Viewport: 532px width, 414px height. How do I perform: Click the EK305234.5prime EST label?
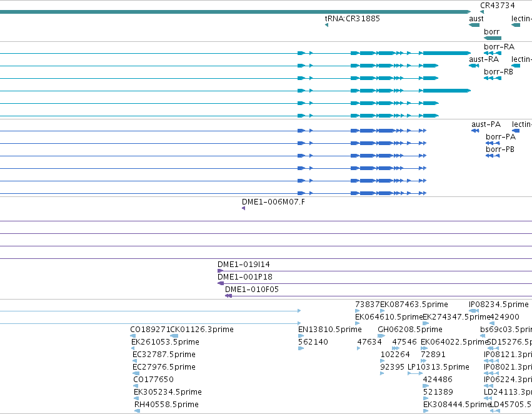[168, 392]
